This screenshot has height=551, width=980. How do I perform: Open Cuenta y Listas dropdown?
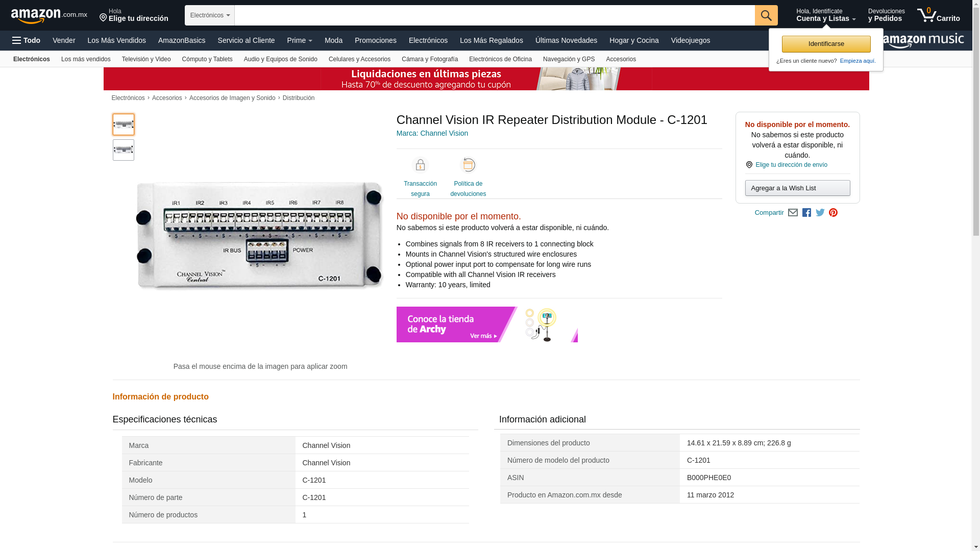(x=826, y=15)
